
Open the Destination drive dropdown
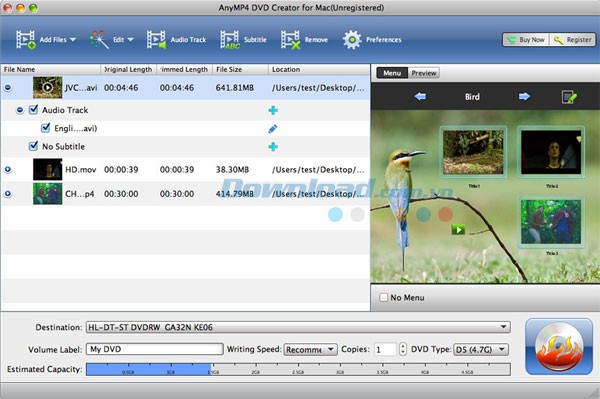(x=298, y=327)
